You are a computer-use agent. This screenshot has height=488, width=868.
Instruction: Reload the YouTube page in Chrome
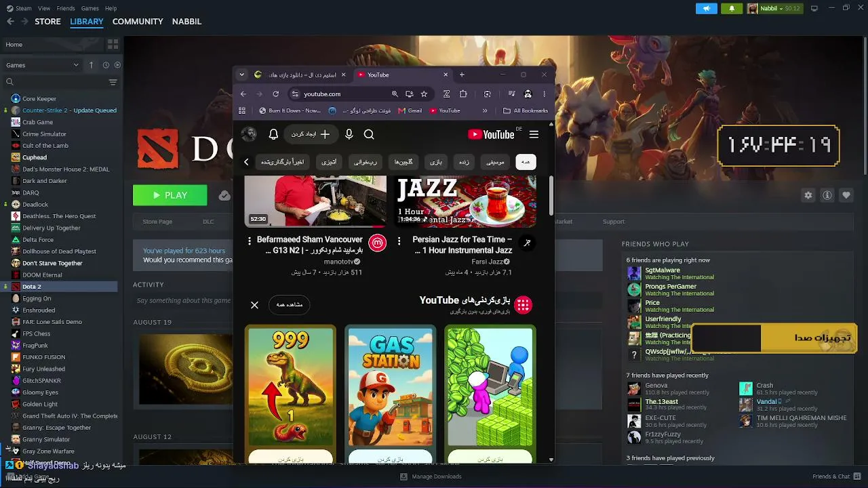point(275,94)
